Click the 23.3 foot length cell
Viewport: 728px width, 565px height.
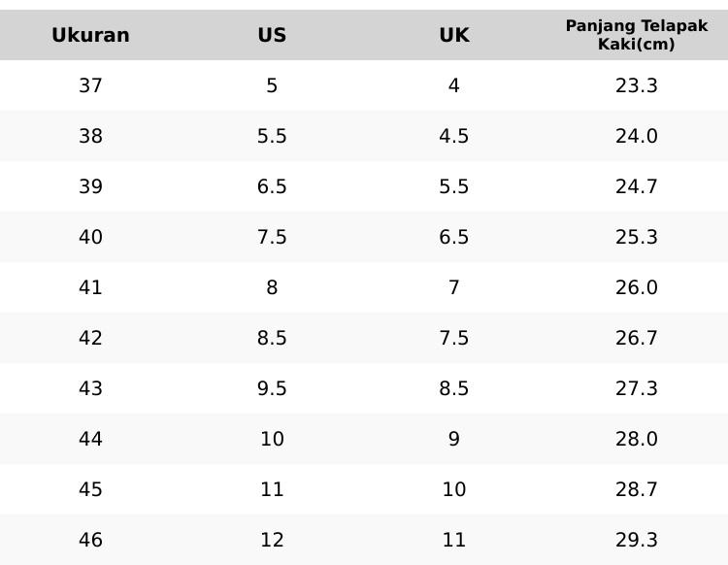(x=637, y=85)
